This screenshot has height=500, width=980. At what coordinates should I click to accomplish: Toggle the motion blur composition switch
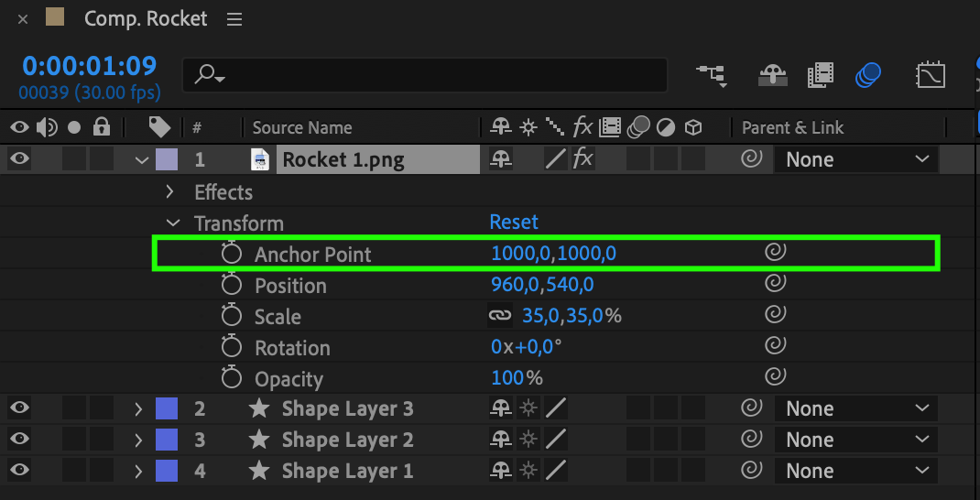[868, 75]
